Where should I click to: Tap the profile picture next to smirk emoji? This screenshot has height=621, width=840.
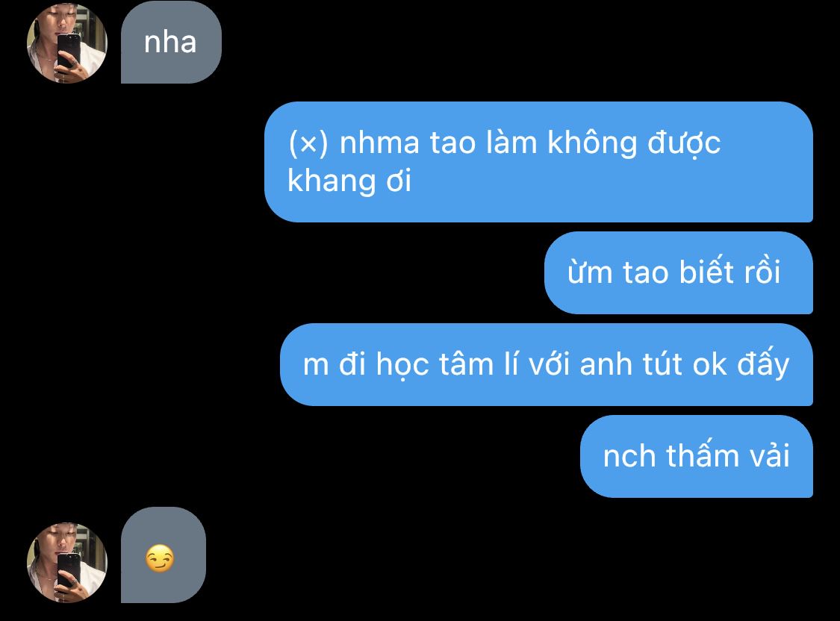(x=67, y=563)
